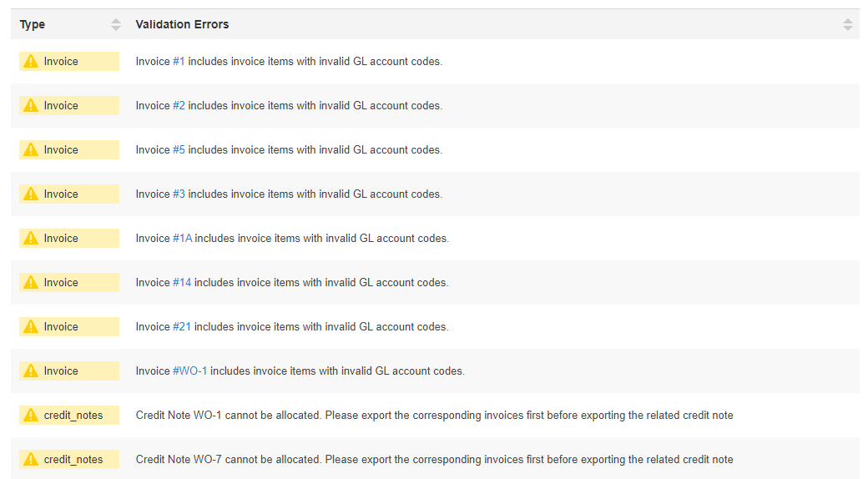The image size is (868, 479).
Task: View invoice #21 details link
Action: 182,326
